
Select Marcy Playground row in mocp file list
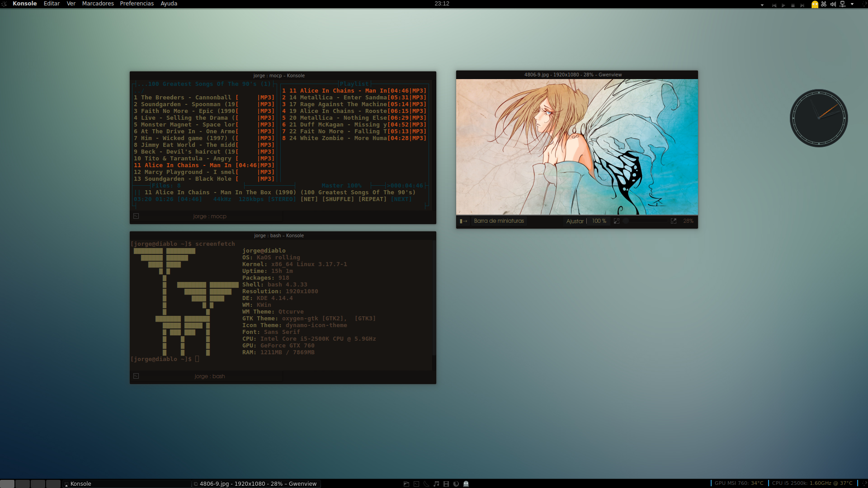pos(204,172)
